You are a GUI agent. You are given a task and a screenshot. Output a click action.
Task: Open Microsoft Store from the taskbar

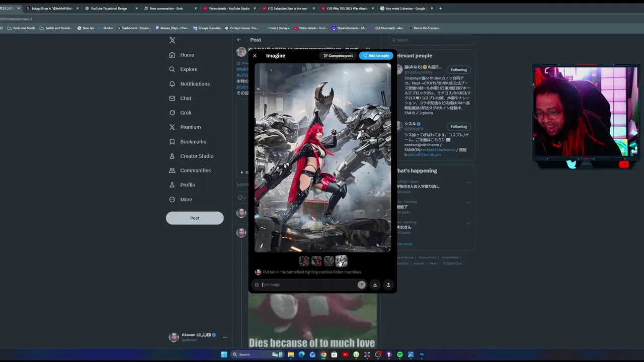(x=334, y=354)
